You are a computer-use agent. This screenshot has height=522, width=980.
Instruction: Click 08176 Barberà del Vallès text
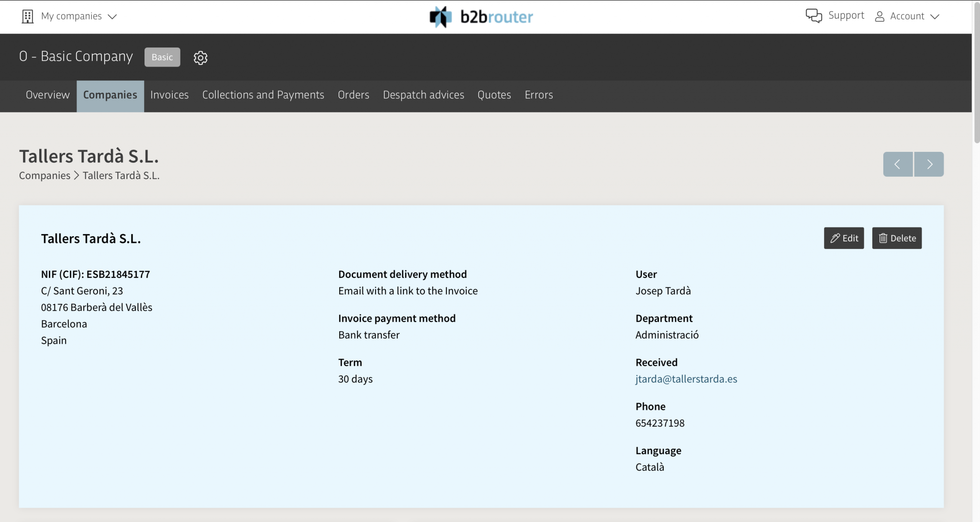pyautogui.click(x=97, y=307)
